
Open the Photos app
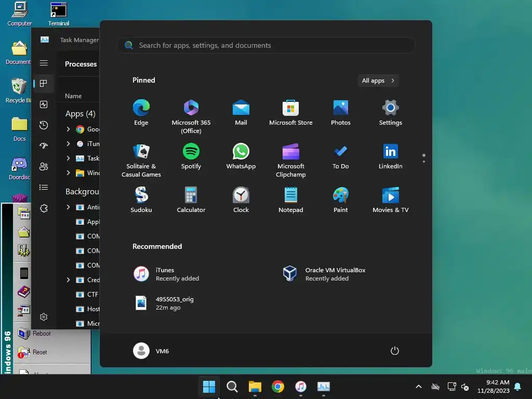coord(341,113)
